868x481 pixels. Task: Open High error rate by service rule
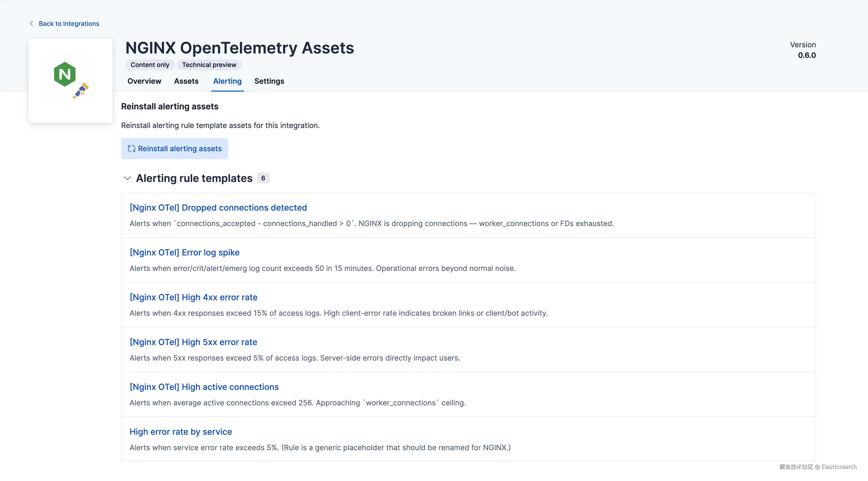coord(181,431)
